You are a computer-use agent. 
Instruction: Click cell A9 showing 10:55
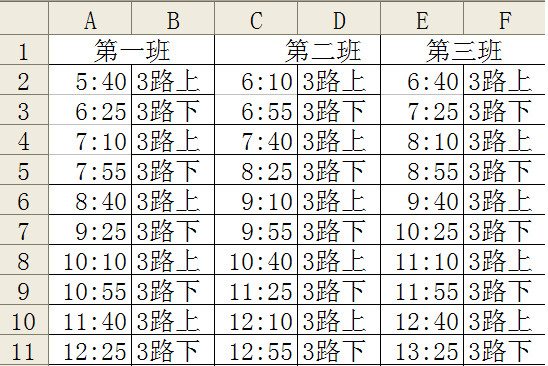click(90, 290)
